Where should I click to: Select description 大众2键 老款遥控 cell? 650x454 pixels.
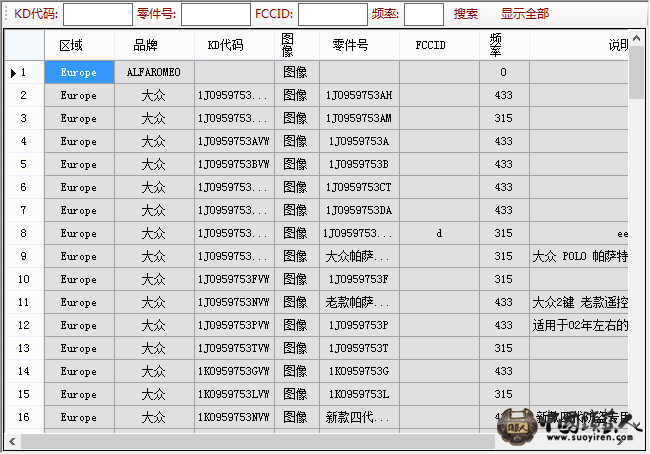579,302
